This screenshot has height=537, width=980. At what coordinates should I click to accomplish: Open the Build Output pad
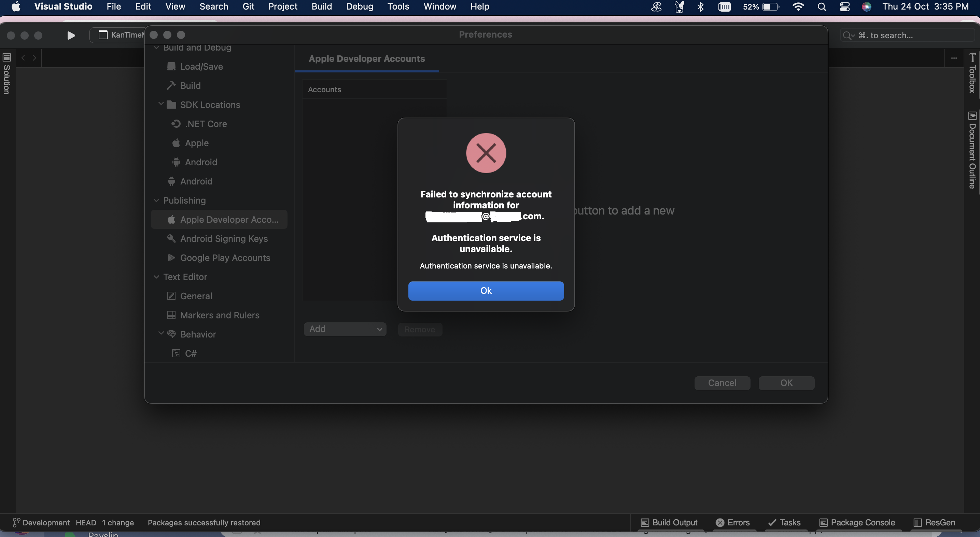point(669,523)
